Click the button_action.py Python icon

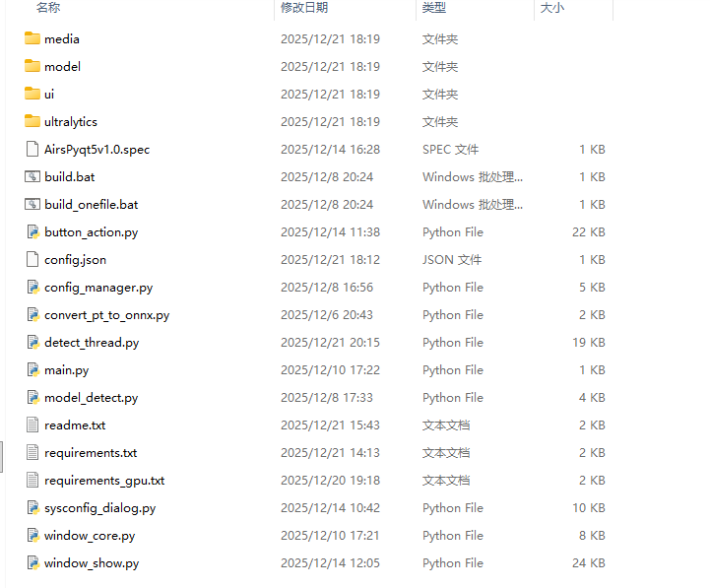pyautogui.click(x=33, y=231)
